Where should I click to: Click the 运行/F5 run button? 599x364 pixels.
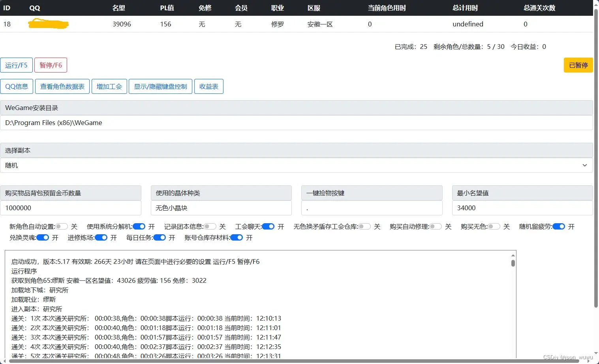point(16,65)
